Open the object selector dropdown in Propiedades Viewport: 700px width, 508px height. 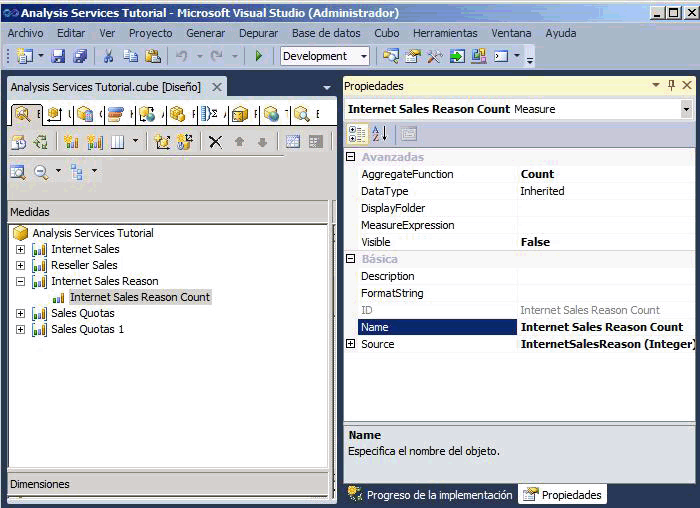(686, 109)
